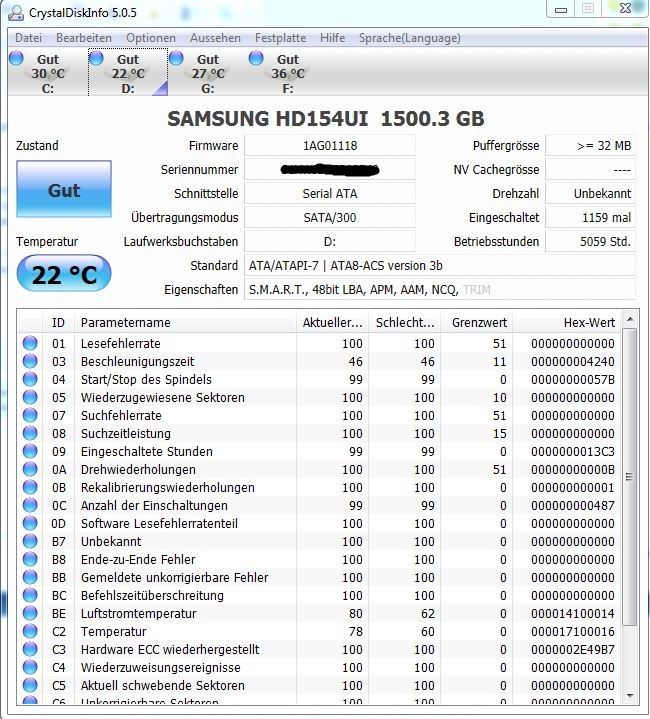Open the Optionen menu
Screen dimensions: 650x719
[x=151, y=38]
